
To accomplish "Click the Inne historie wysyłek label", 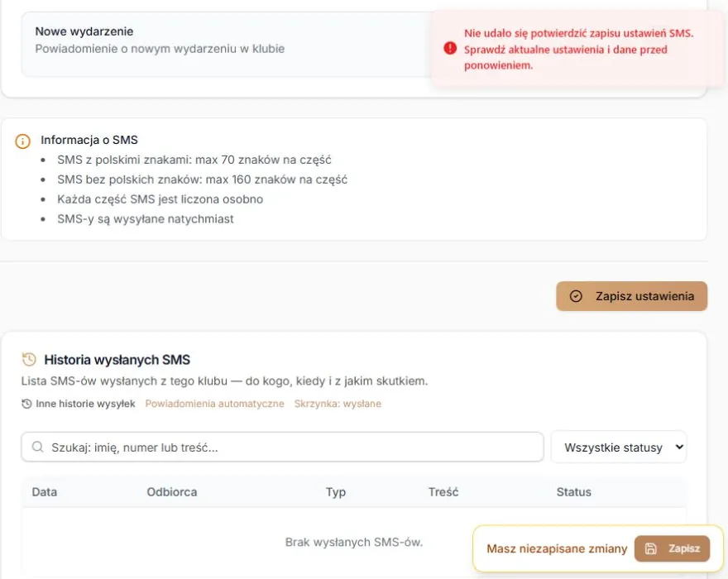I will [85, 404].
